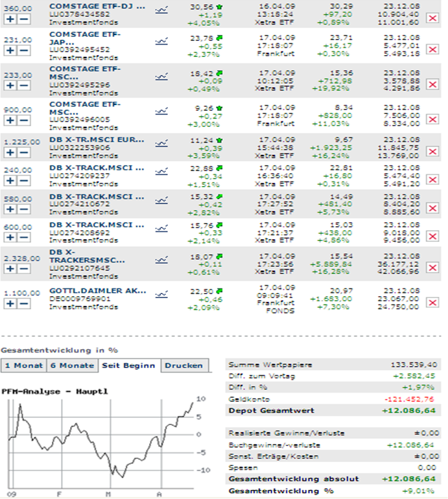This screenshot has width=448, height=499.
Task: Open COMSTAGE ETF-MSC link above LU0392496005
Action: pyautogui.click(x=85, y=108)
